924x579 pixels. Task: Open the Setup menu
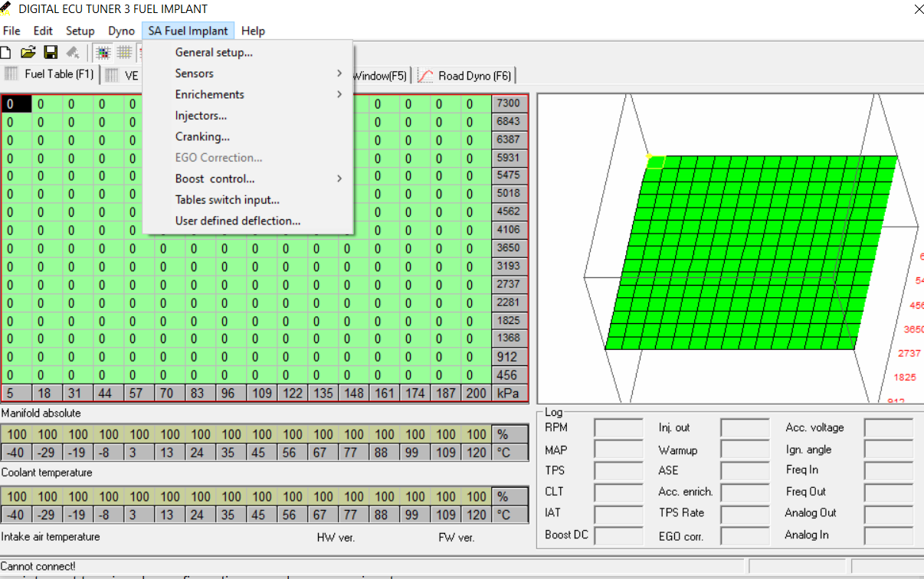(x=80, y=31)
